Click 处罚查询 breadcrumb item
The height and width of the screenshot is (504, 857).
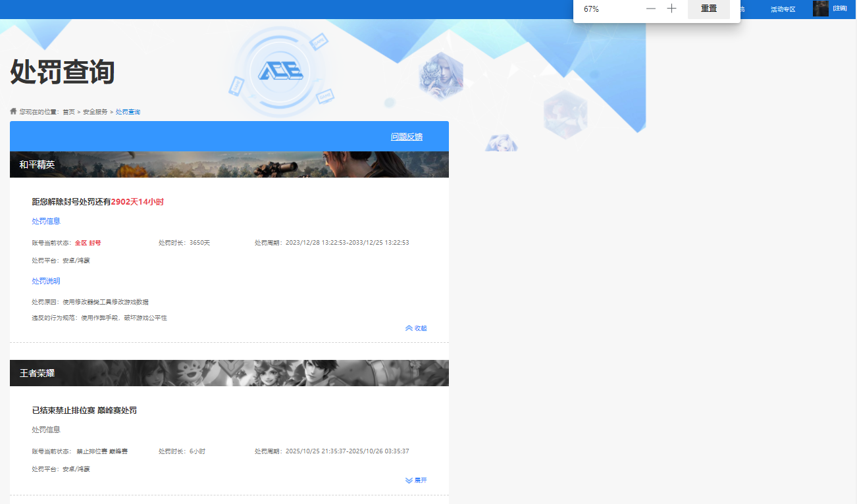(x=128, y=112)
